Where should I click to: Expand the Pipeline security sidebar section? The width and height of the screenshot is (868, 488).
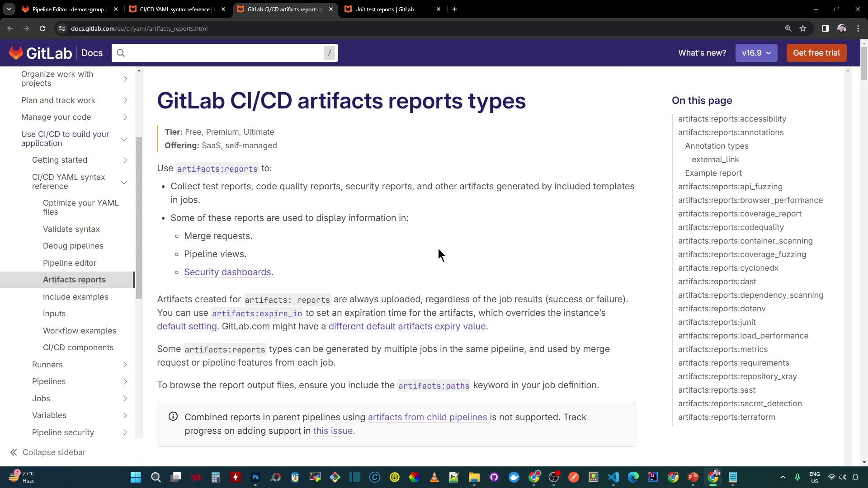125,432
